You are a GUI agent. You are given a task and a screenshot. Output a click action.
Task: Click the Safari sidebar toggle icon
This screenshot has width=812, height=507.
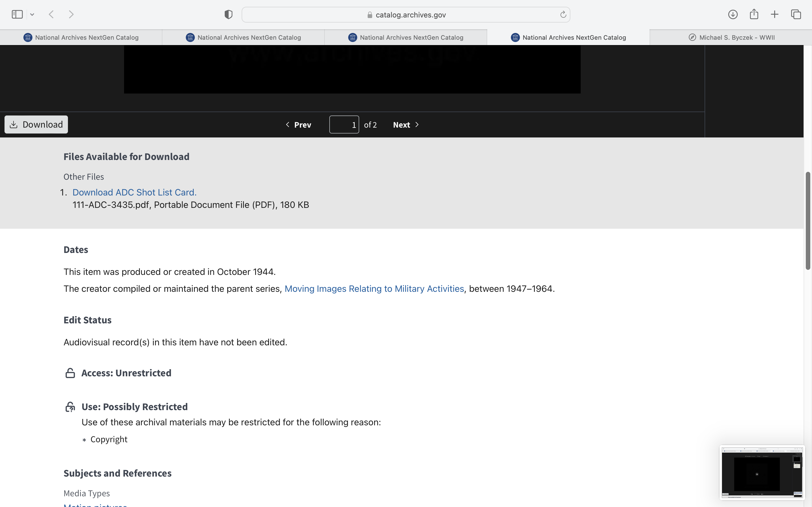17,14
